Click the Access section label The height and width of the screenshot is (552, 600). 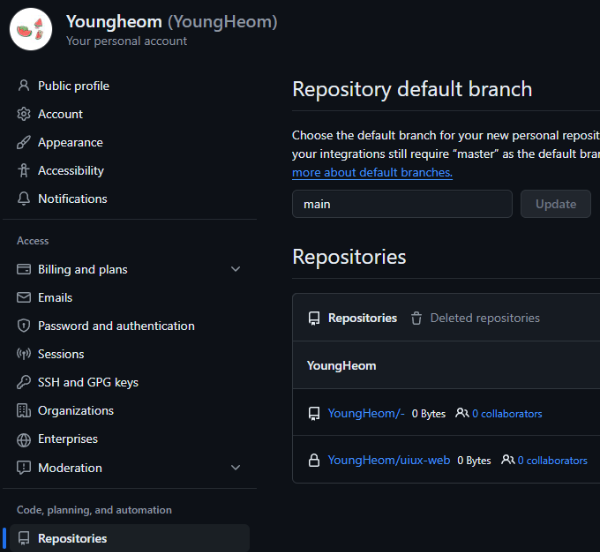(33, 241)
